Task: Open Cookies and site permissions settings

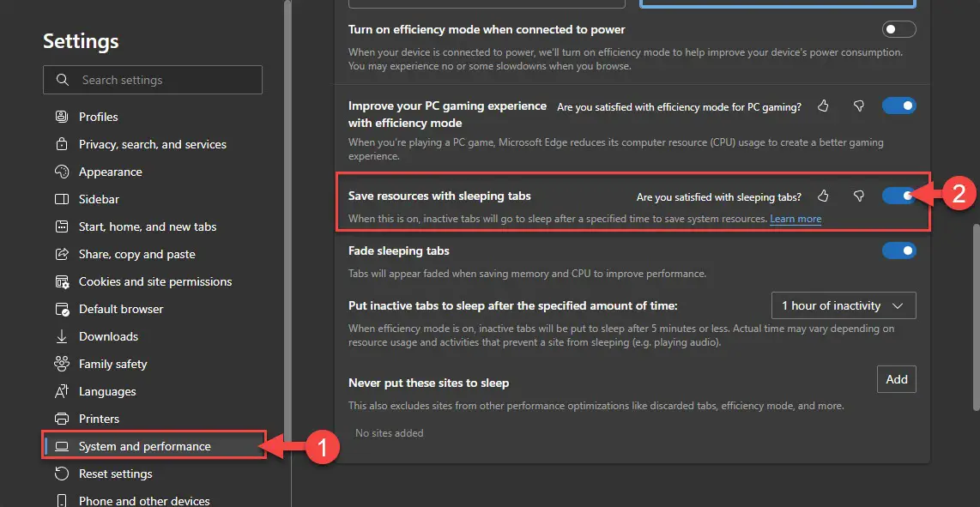Action: pos(155,281)
